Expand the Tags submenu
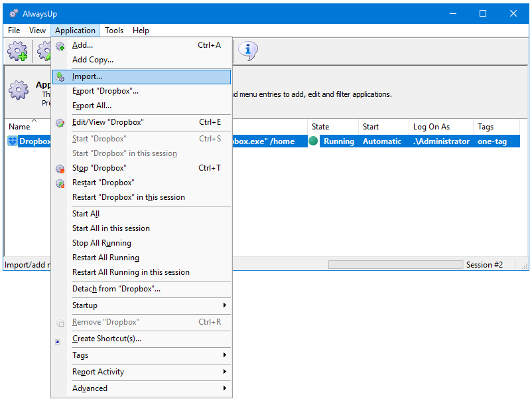The width and height of the screenshot is (532, 401). (x=141, y=355)
